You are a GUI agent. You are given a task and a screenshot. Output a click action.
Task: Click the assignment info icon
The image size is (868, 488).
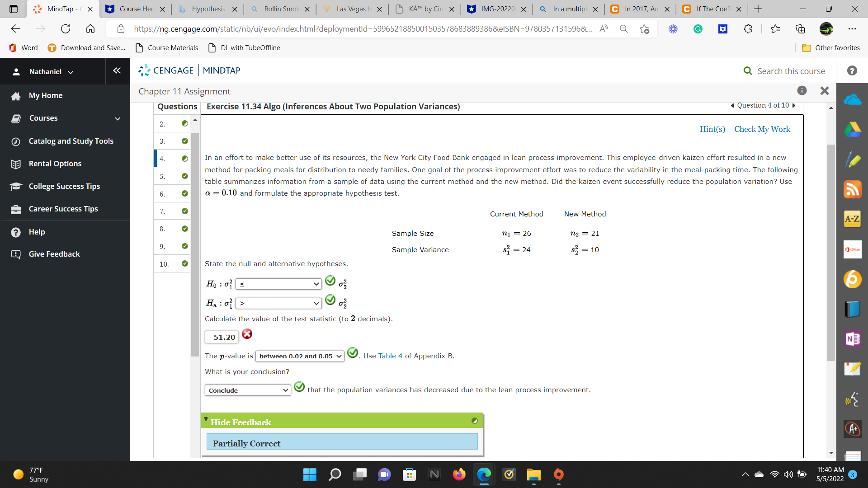pos(802,90)
